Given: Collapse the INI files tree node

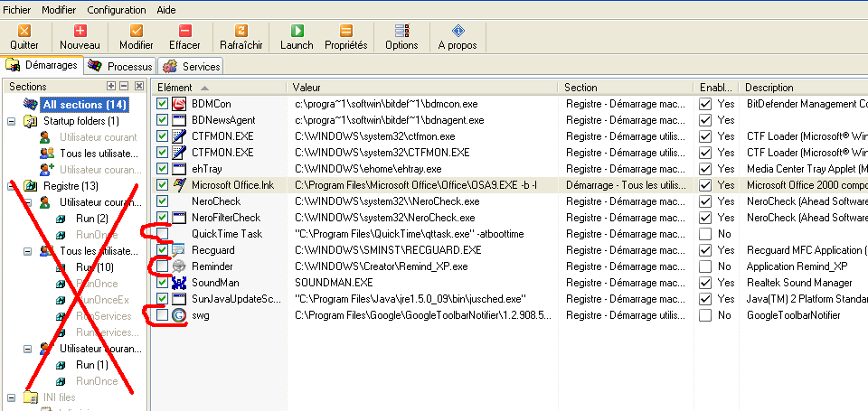Looking at the screenshot, I should pos(11,397).
